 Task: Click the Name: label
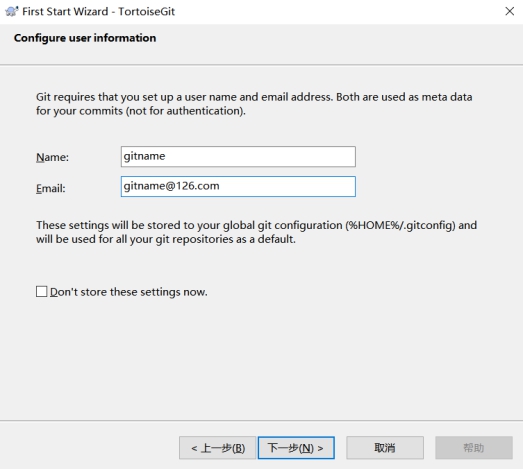point(52,157)
